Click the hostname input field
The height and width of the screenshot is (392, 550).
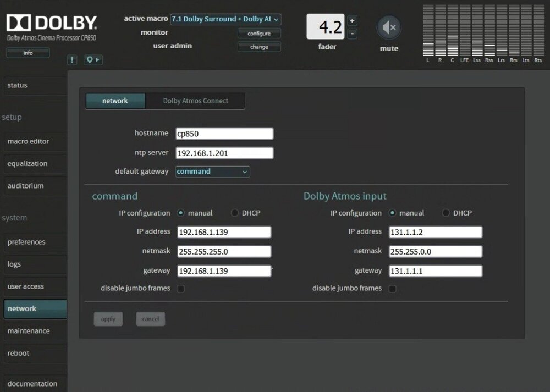click(x=224, y=134)
